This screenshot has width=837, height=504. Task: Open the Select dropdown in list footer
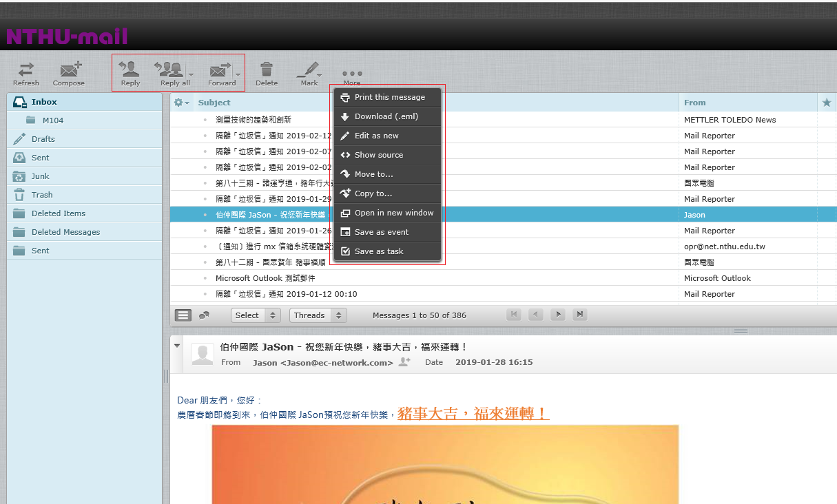pyautogui.click(x=256, y=315)
